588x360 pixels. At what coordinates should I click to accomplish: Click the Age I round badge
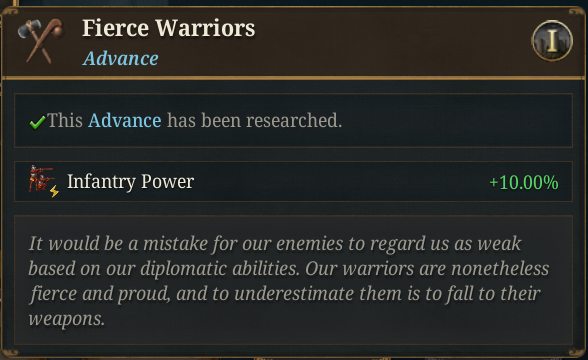pyautogui.click(x=552, y=40)
